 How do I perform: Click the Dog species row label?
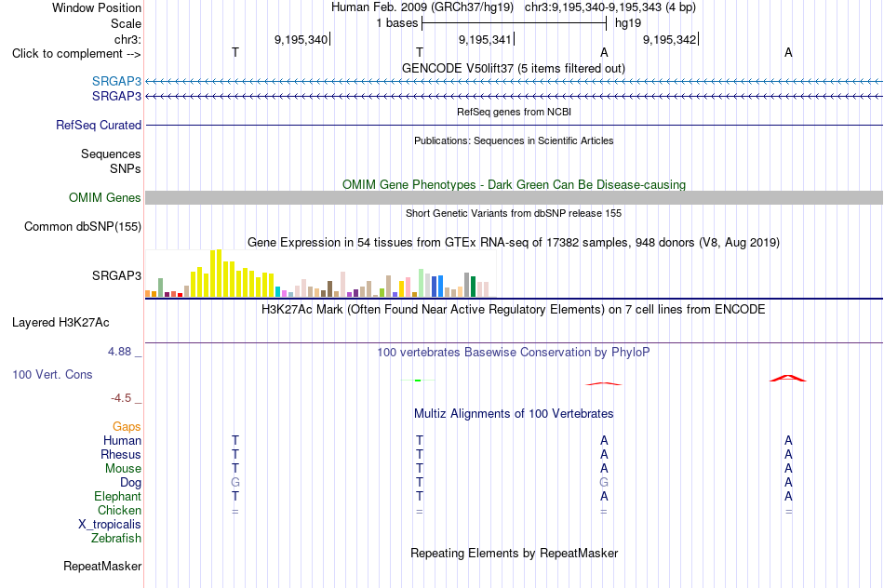131,483
